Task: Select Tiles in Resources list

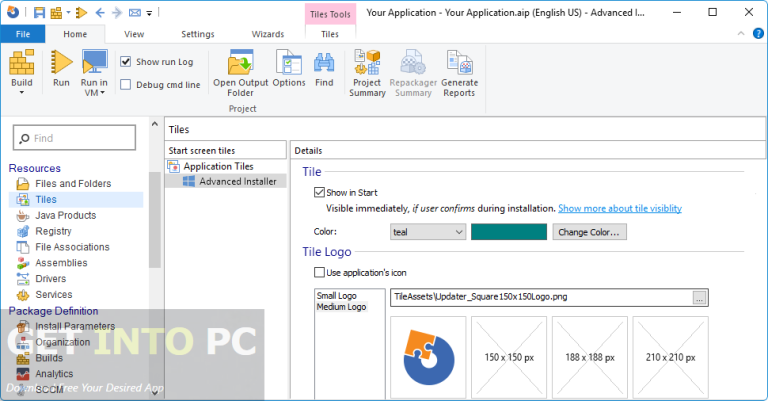Action: pos(76,199)
